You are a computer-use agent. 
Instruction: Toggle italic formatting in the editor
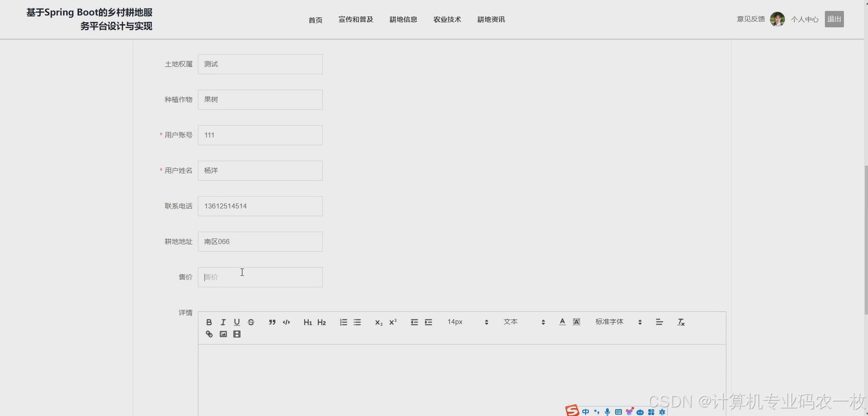[x=223, y=322]
